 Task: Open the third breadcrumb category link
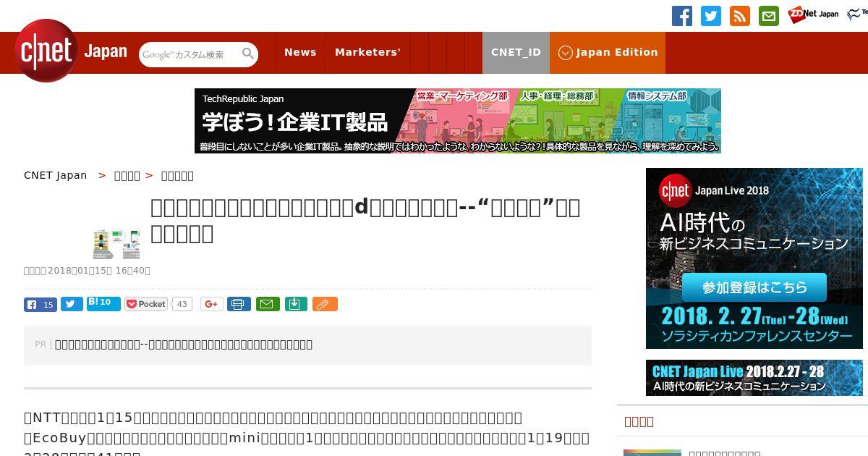tap(177, 175)
